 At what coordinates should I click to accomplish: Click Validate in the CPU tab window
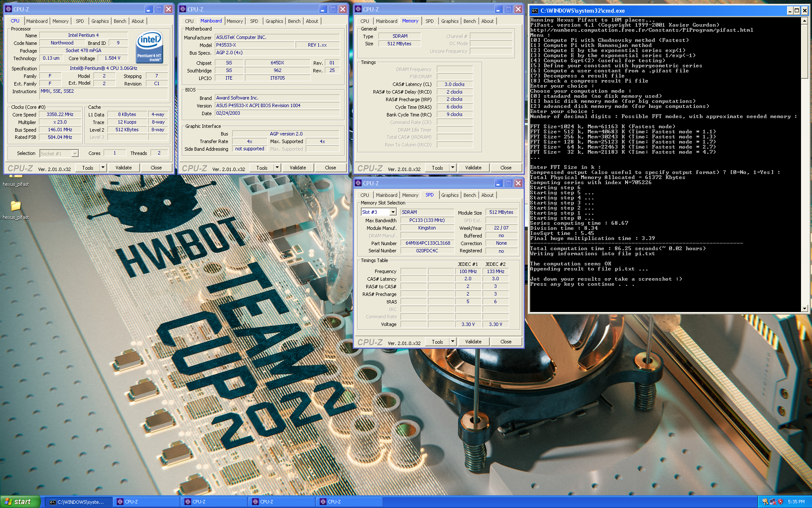[123, 168]
